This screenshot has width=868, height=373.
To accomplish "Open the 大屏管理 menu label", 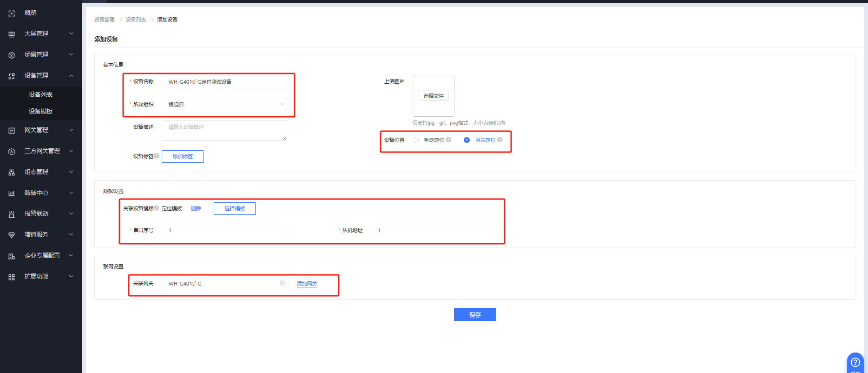I will click(x=36, y=33).
